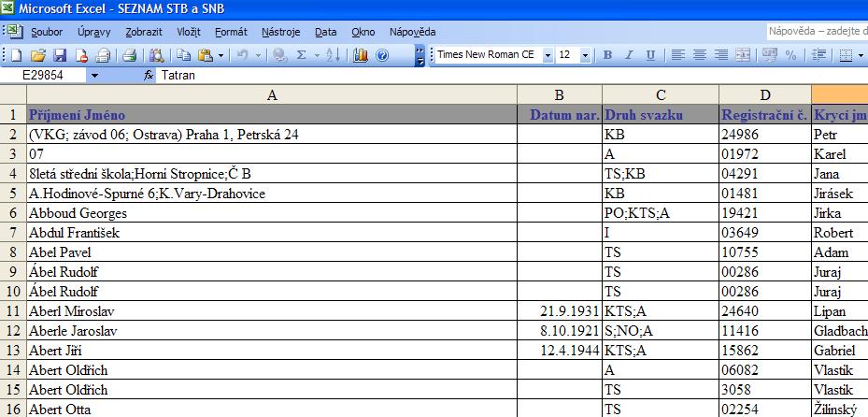
Task: Create a new blank workbook
Action: click(x=16, y=55)
